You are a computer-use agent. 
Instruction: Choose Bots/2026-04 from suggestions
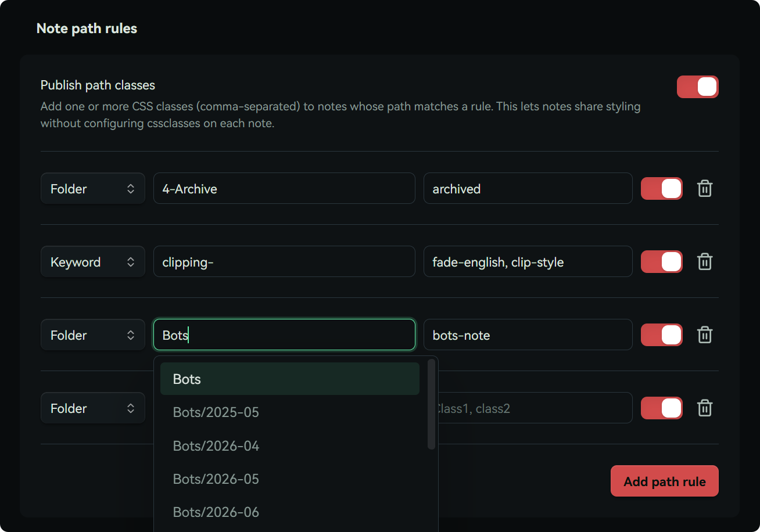290,446
